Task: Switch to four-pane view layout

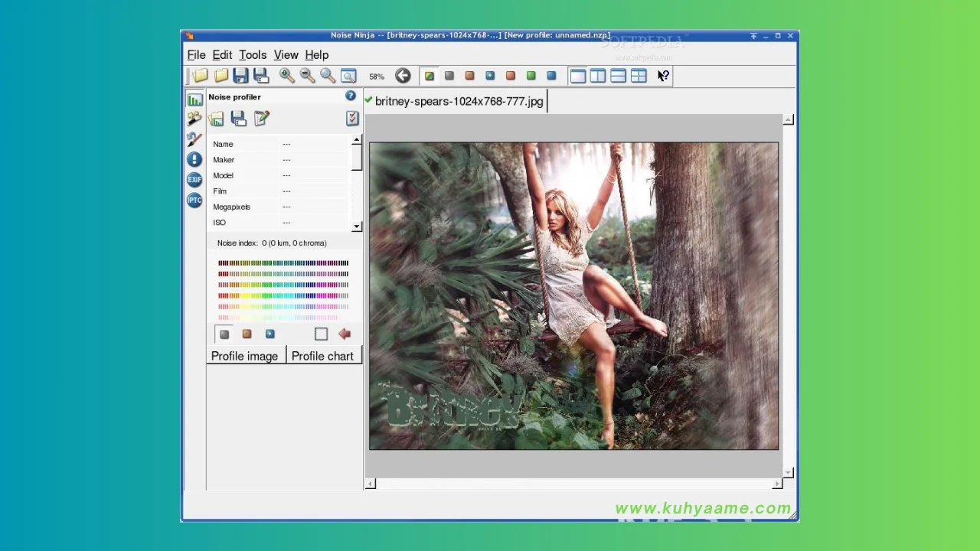Action: pyautogui.click(x=639, y=76)
